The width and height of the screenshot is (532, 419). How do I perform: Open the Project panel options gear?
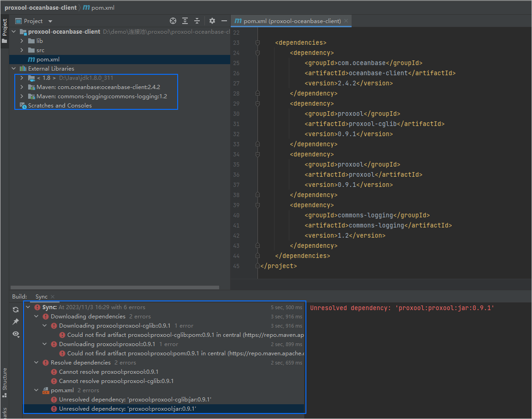click(212, 21)
